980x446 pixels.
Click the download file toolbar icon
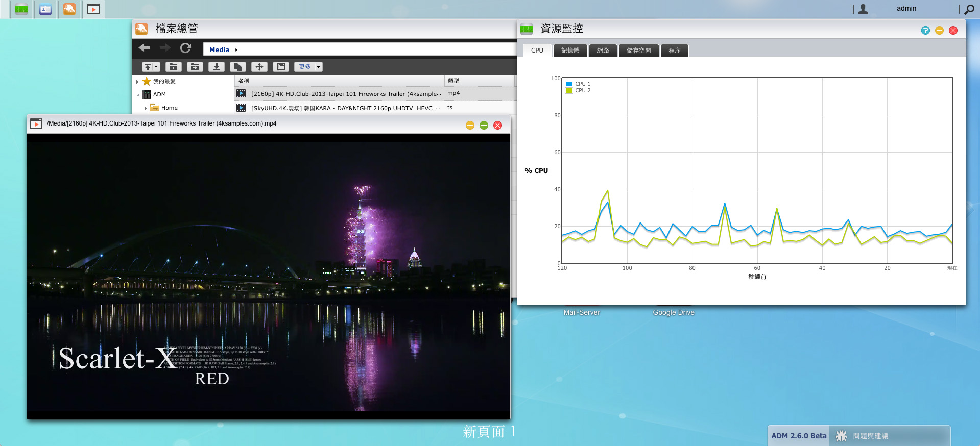[x=217, y=67]
